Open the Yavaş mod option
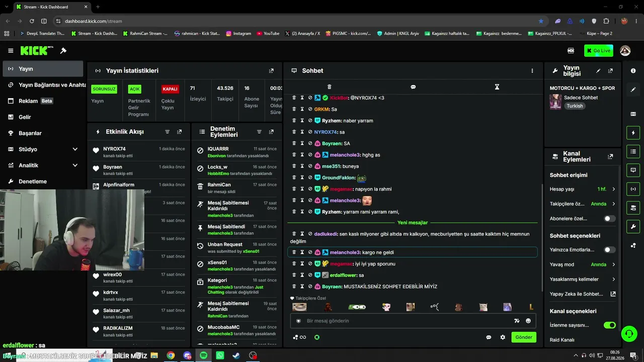 pyautogui.click(x=583, y=264)
